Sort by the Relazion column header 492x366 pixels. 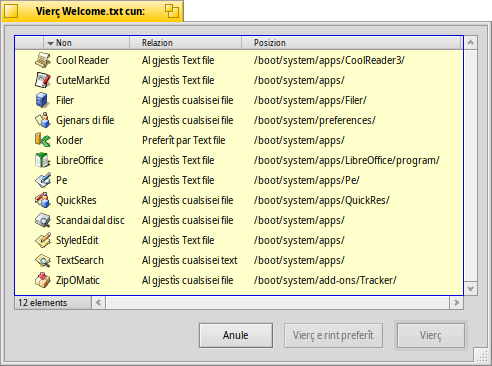(x=185, y=43)
